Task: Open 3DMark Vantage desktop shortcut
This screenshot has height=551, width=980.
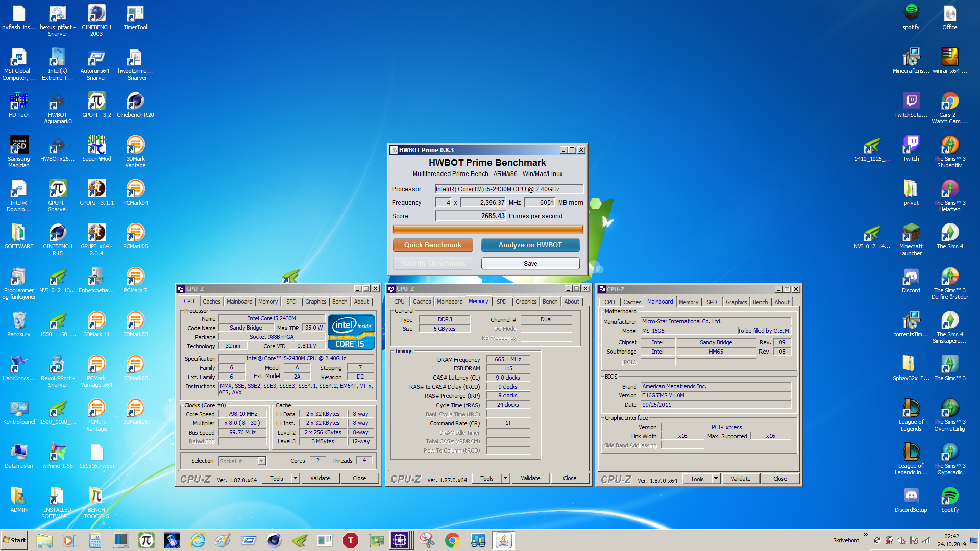Action: pyautogui.click(x=135, y=152)
